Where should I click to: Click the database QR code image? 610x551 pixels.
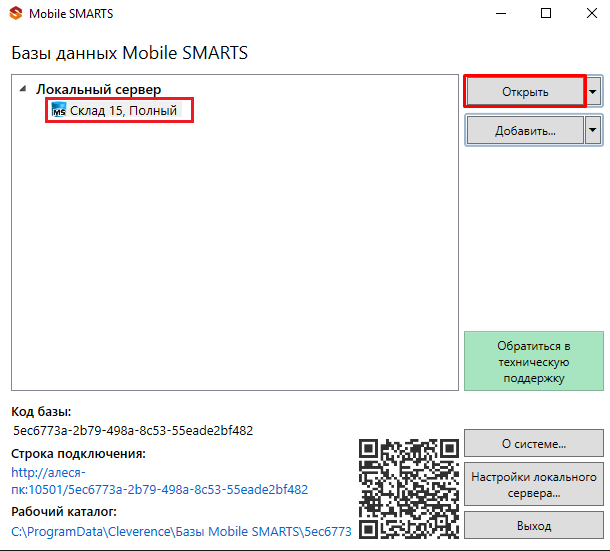pyautogui.click(x=408, y=489)
